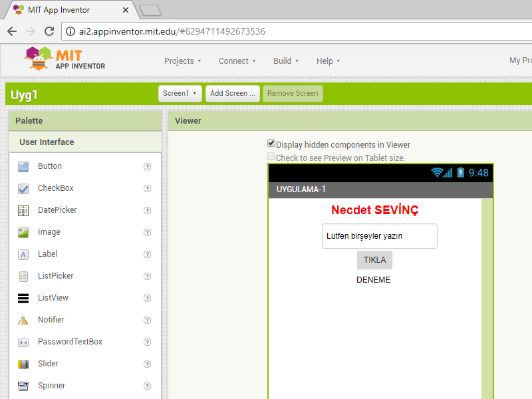Open the Connect menu
Screen dimensions: 532x399
237,61
